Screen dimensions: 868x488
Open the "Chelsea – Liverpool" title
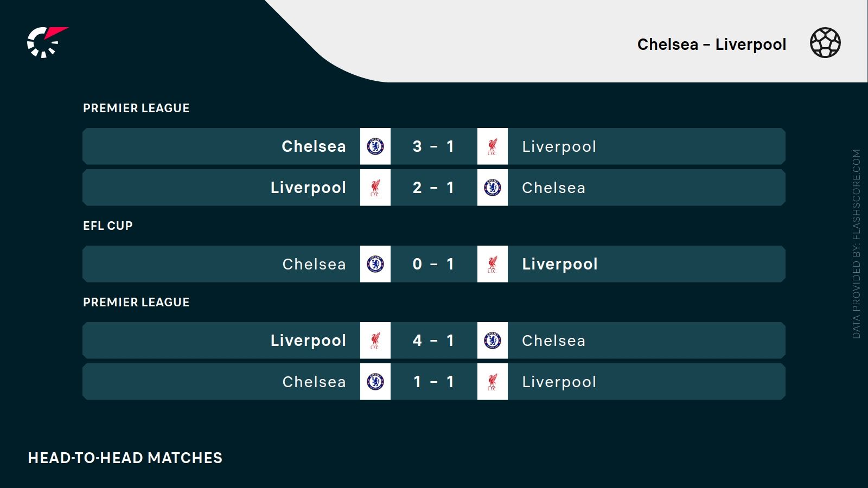(x=711, y=44)
